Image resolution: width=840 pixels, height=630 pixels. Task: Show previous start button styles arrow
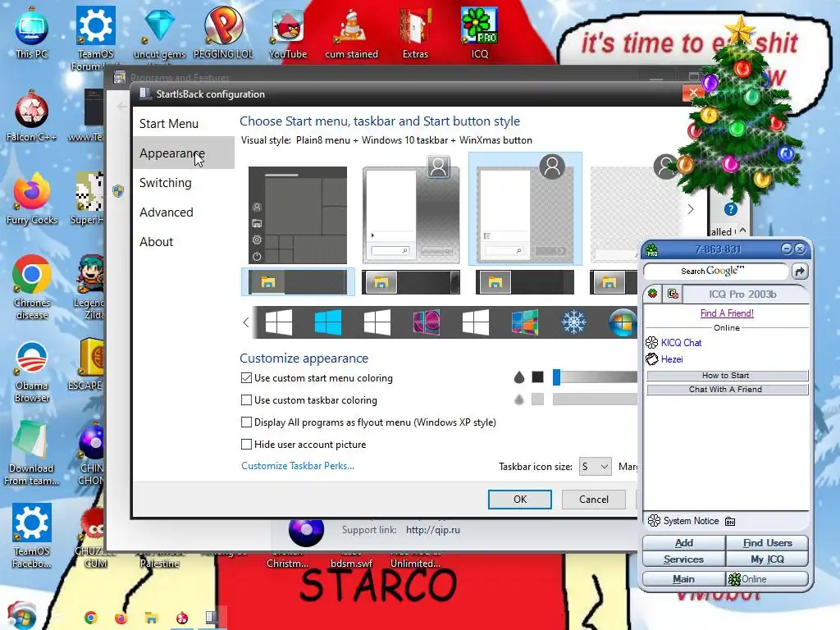[246, 322]
